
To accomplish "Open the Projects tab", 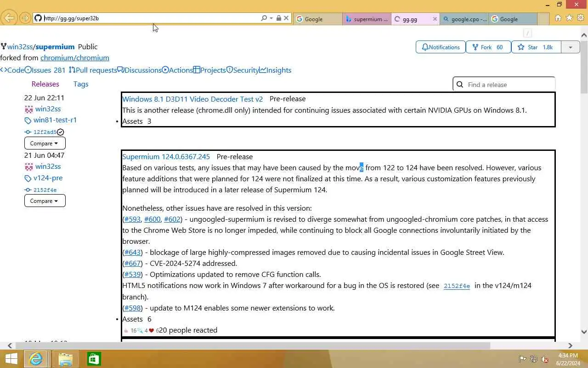I will tap(209, 70).
